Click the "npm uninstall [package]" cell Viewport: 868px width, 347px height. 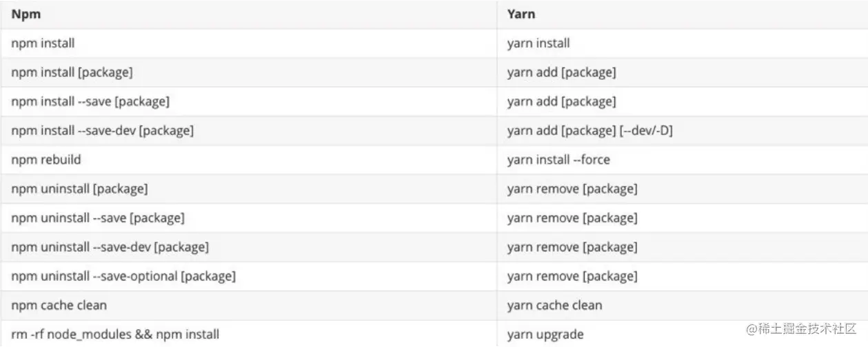click(79, 189)
